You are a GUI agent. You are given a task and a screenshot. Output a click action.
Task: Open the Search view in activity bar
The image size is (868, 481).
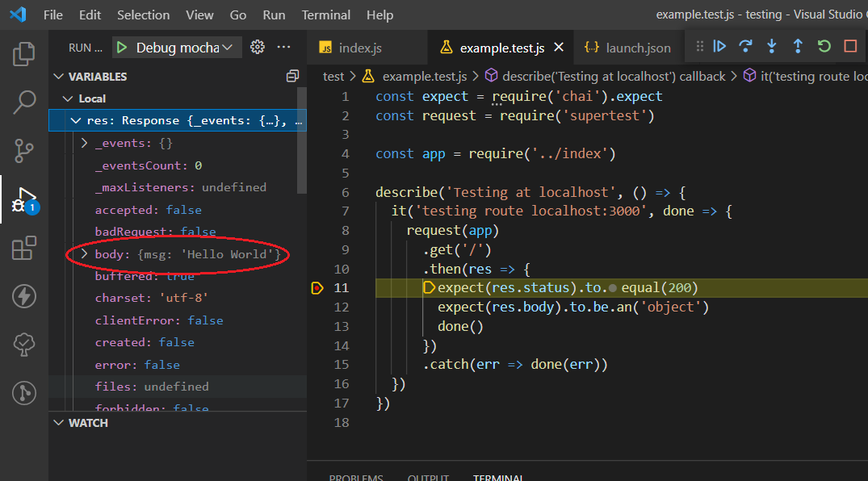[24, 102]
